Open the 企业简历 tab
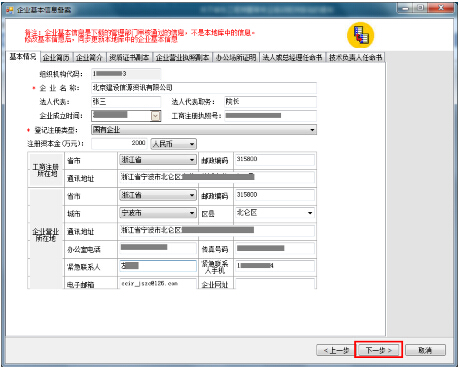This screenshot has height=367, width=459. tap(56, 57)
